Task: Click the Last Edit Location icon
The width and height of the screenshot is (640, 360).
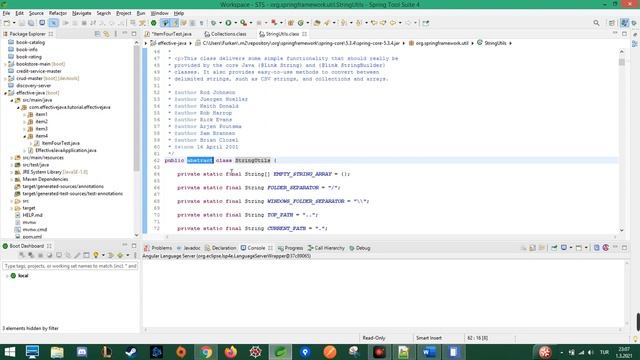Action: [374, 23]
